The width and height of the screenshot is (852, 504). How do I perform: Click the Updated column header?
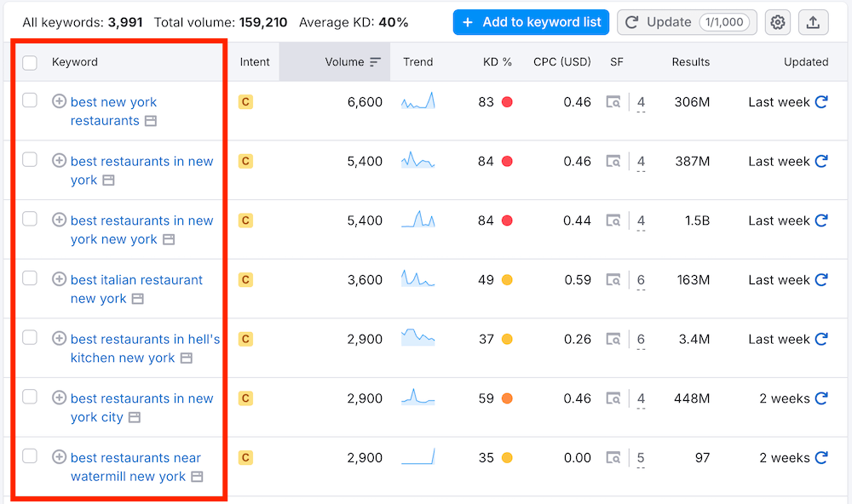point(805,62)
